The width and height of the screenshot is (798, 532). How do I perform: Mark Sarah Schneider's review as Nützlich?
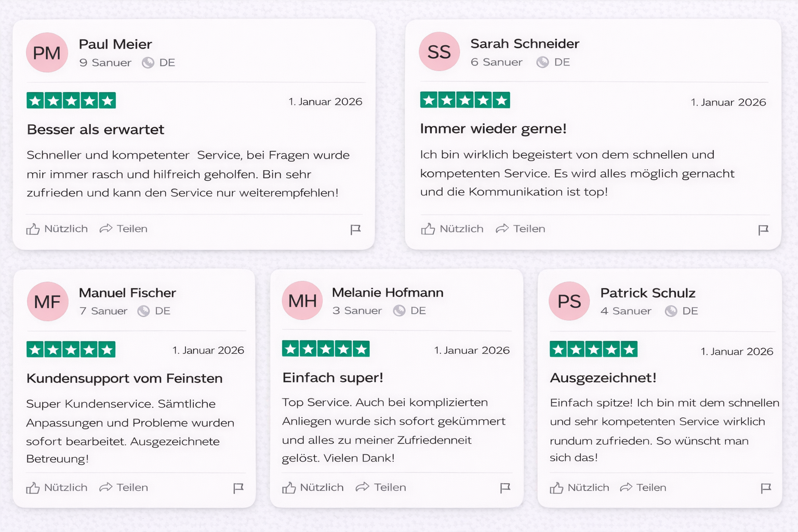(x=452, y=229)
